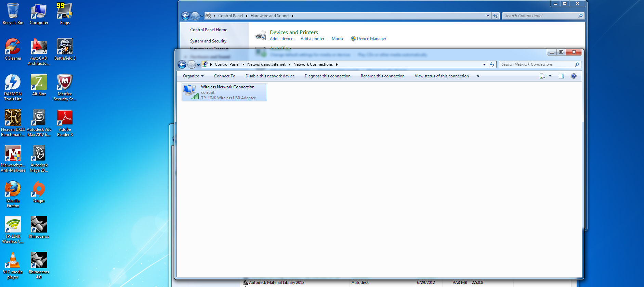This screenshot has height=287, width=644.
Task: Open view options dropdown arrow
Action: 550,76
